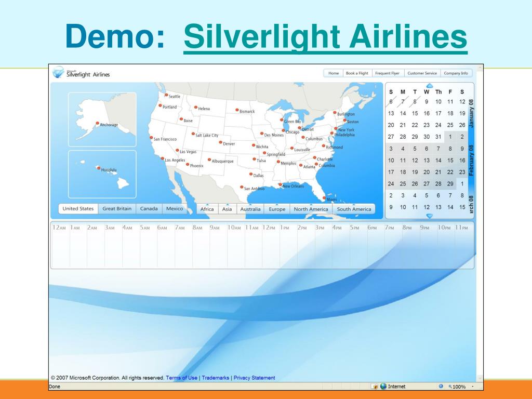Choose the Miami city marker

[x=324, y=198]
